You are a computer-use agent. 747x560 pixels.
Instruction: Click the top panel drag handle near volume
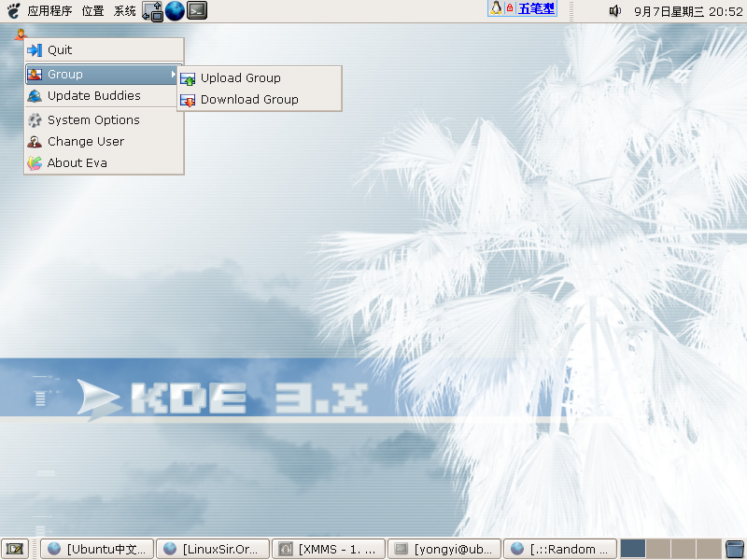pos(571,11)
